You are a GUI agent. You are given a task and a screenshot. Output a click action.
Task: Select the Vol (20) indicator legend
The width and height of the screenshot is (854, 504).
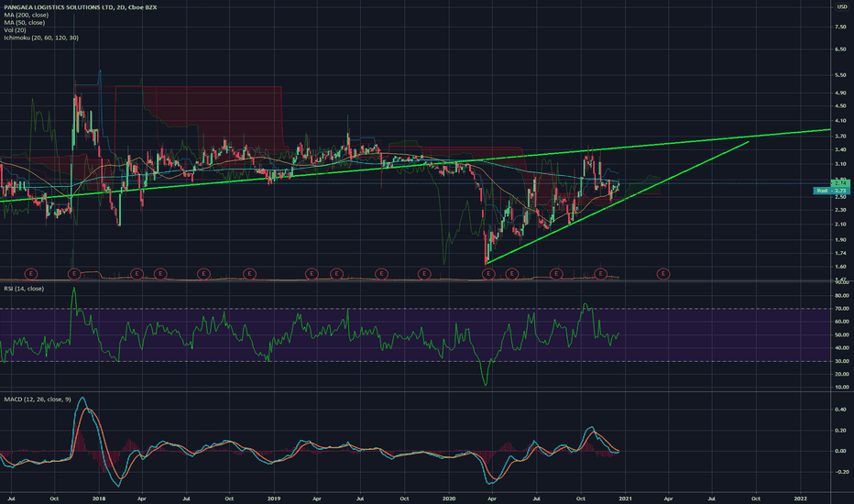[x=15, y=30]
